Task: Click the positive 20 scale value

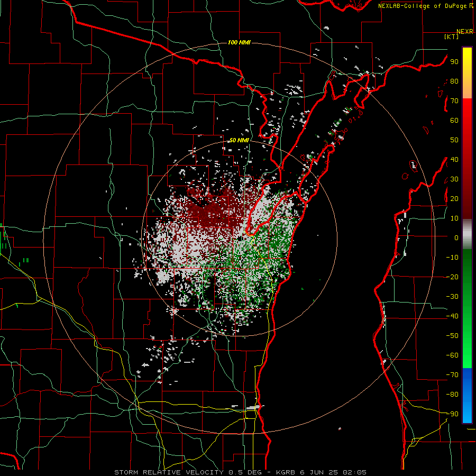Action: 454,199
